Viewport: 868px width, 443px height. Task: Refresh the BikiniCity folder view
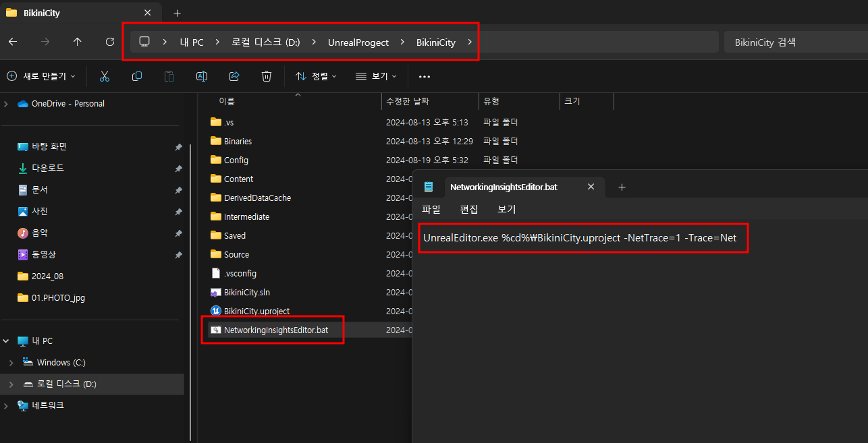pos(110,42)
